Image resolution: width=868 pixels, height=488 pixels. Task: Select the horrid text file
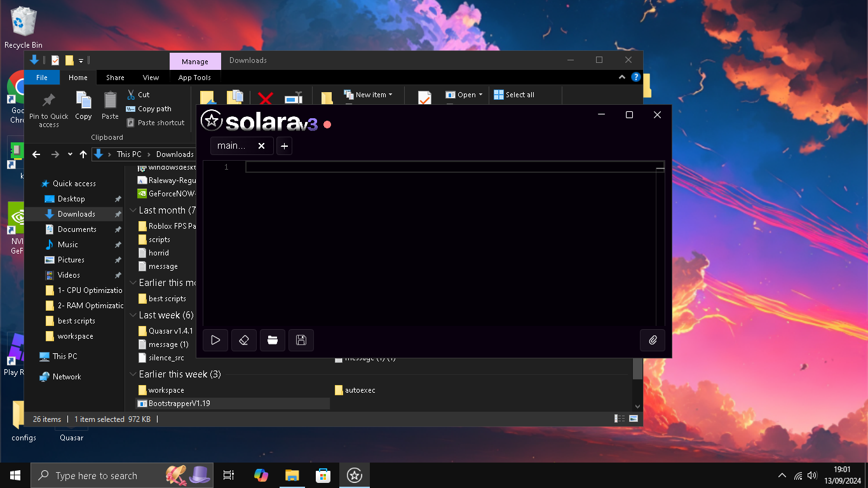(x=154, y=253)
